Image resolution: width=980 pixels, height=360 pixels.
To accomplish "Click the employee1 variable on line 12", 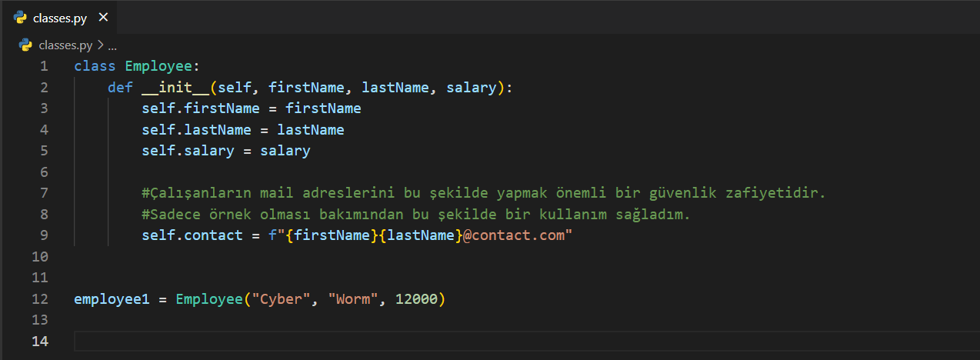I will pos(112,299).
